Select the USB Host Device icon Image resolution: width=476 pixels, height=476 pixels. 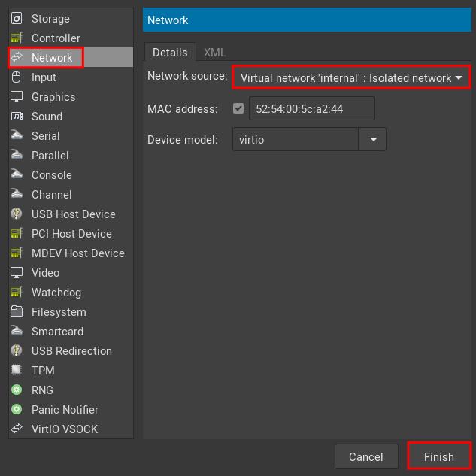pyautogui.click(x=17, y=214)
